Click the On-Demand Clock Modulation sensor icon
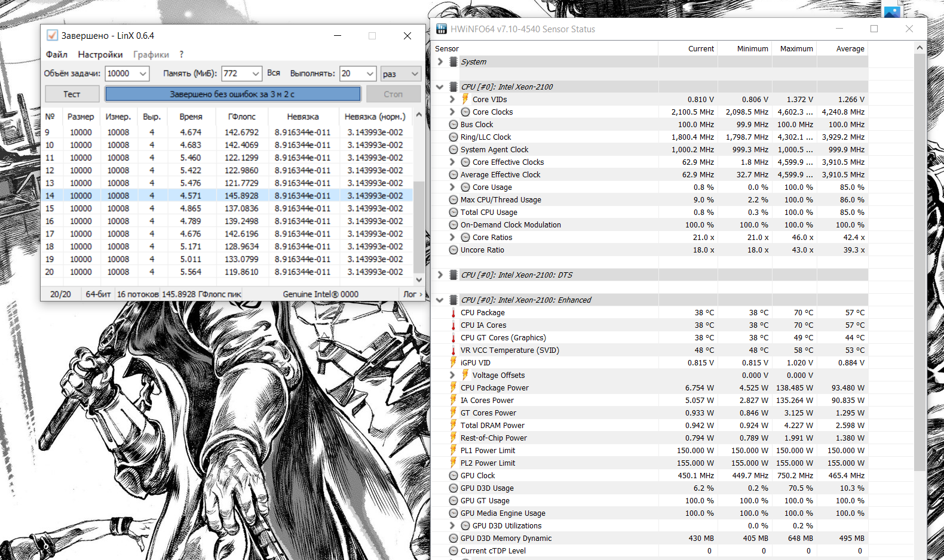Viewport: 944px width, 560px height. coord(453,224)
